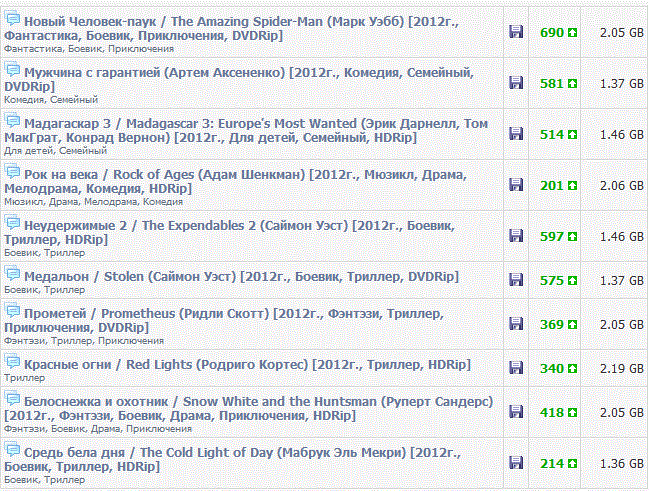Click genre tag 'Триллер' under Красные огни

coord(24,378)
